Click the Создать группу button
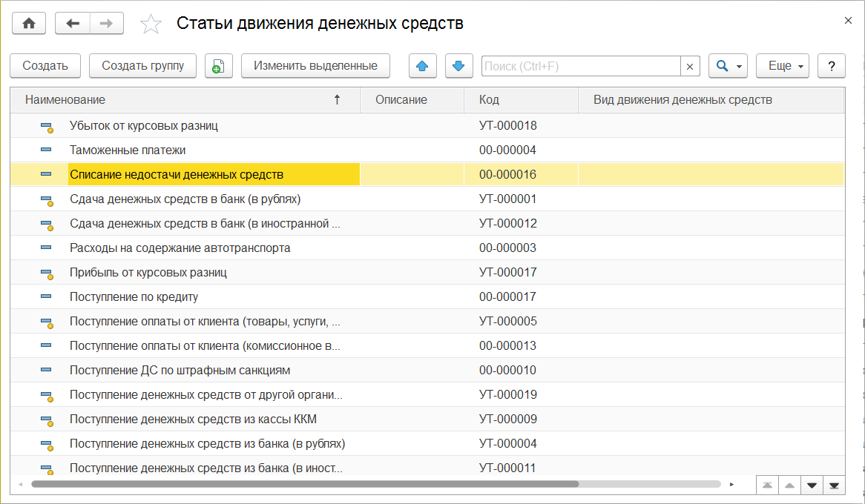This screenshot has height=504, width=865. pyautogui.click(x=142, y=66)
